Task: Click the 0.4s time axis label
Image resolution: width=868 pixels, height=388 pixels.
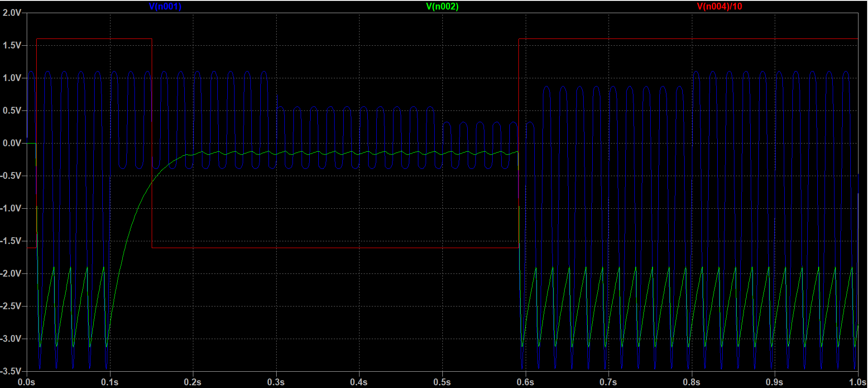Action: (359, 382)
